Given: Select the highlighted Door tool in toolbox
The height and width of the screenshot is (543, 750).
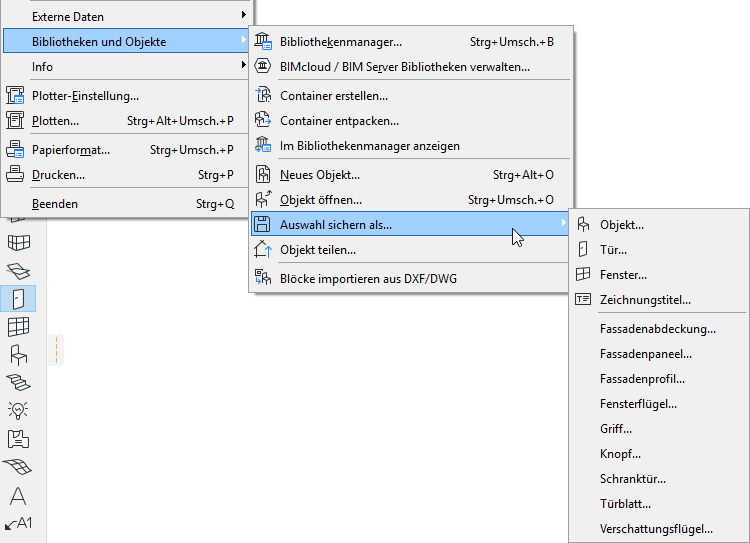Looking at the screenshot, I should coord(18,299).
